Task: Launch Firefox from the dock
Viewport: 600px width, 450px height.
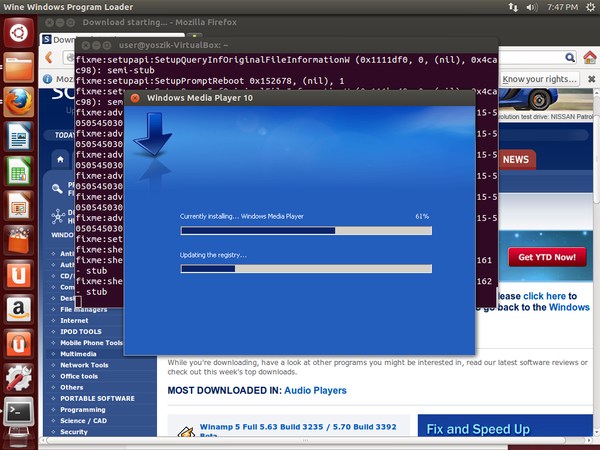Action: [18, 102]
